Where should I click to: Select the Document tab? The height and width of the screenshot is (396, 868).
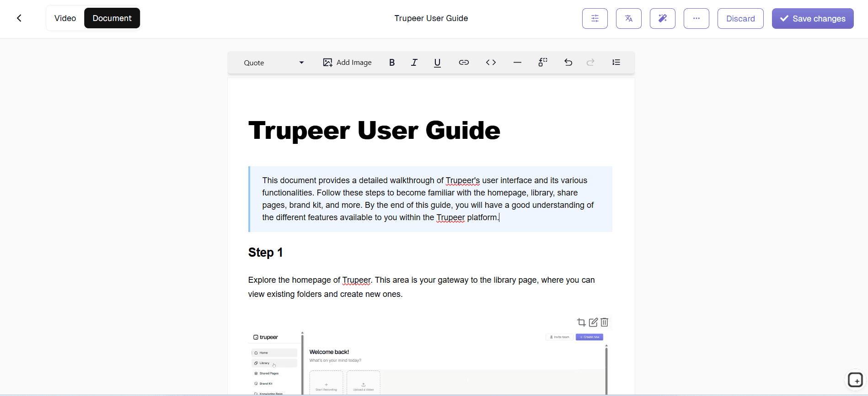pos(112,18)
